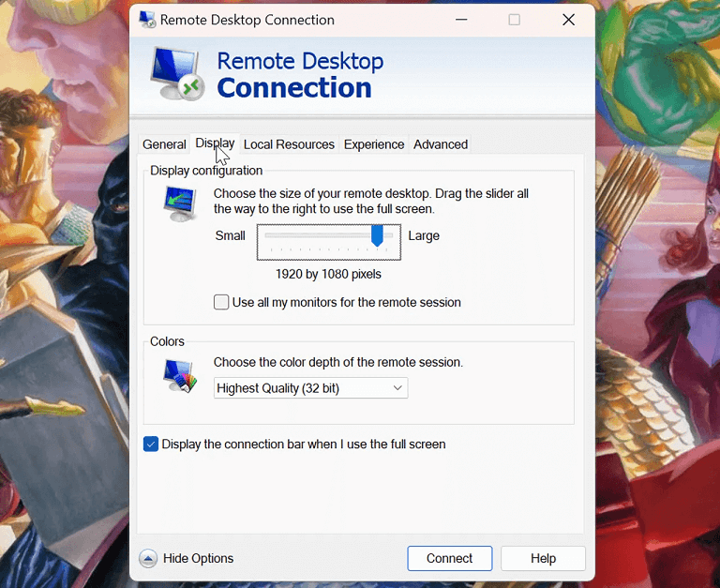This screenshot has height=588, width=720.
Task: Select the Display tab
Action: click(215, 143)
